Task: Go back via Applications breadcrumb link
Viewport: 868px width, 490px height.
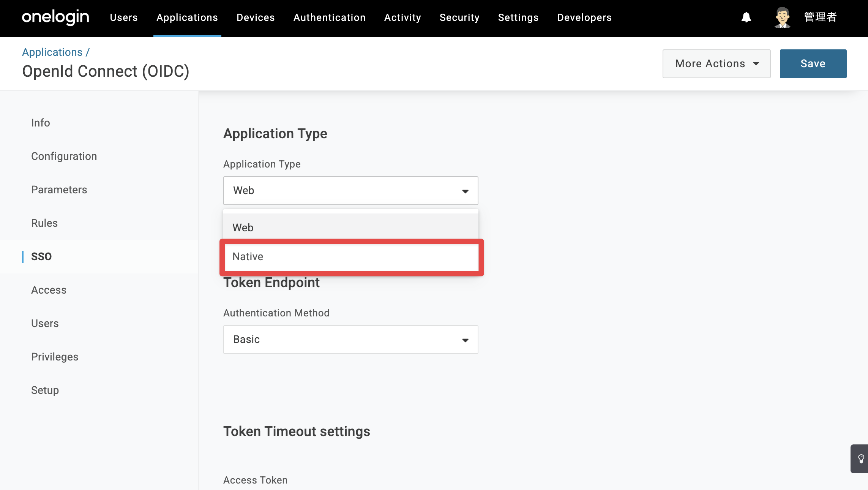Action: pos(52,52)
